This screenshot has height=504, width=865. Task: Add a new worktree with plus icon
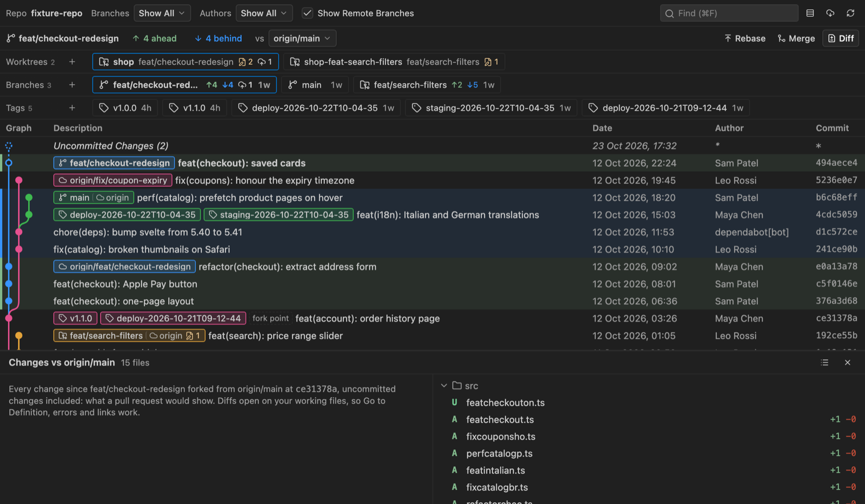[72, 62]
